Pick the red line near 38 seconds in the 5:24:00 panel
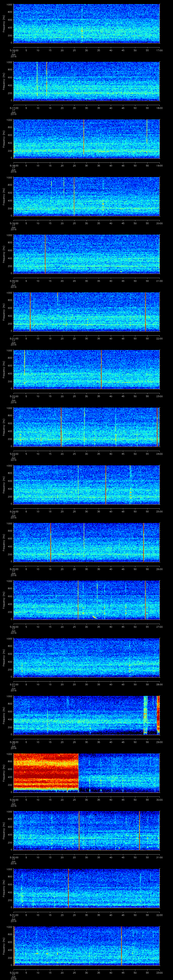This screenshot has height=980, width=173. point(106,484)
